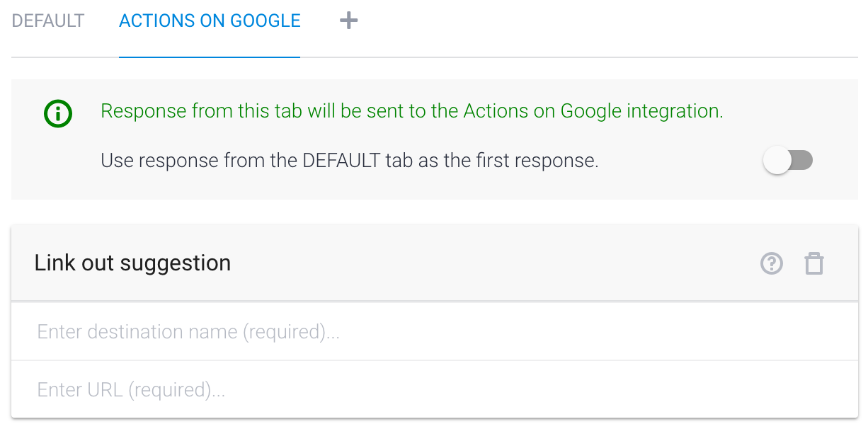Add a new integration tab with plus icon
Image resolution: width=868 pixels, height=429 pixels.
click(x=348, y=21)
